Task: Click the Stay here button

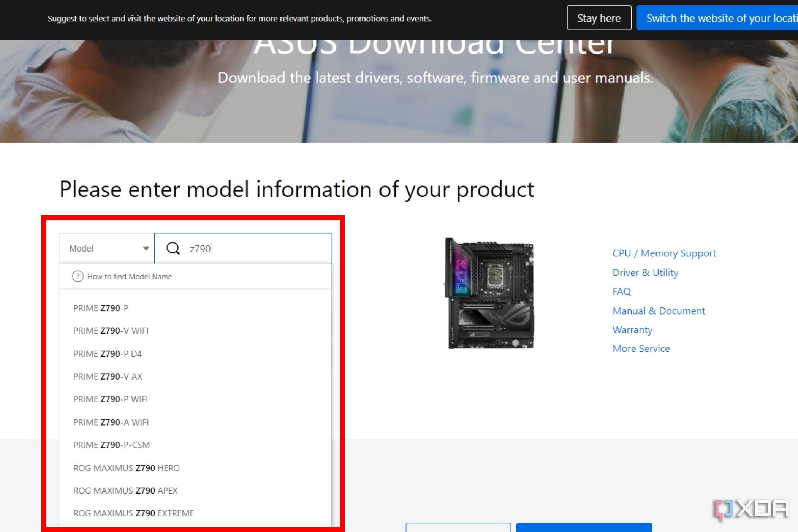Action: pos(599,18)
